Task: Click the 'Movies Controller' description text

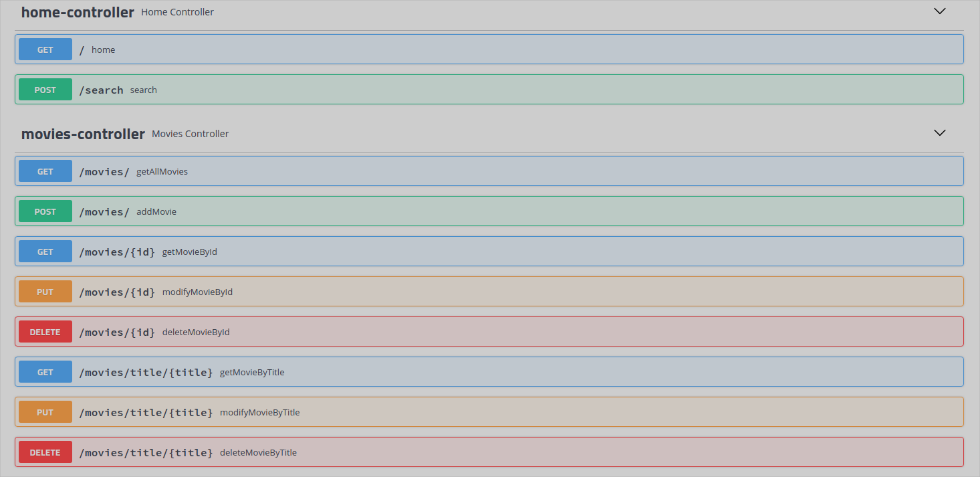Action: point(190,134)
